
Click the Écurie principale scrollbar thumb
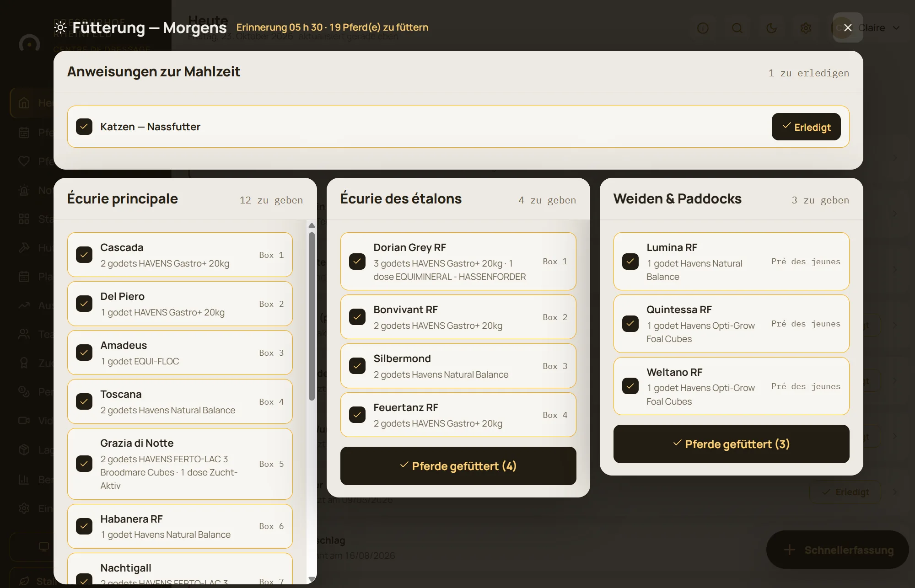tap(312, 316)
